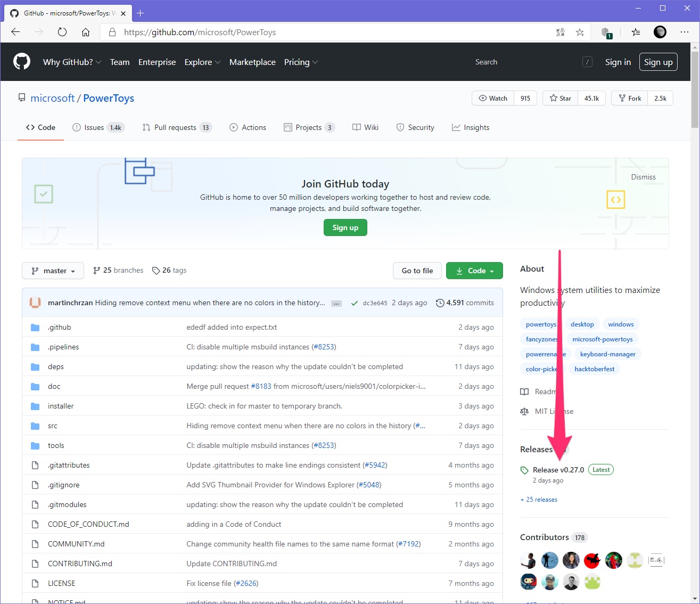Click the Watch button
Screen dimensions: 700x604
click(493, 98)
